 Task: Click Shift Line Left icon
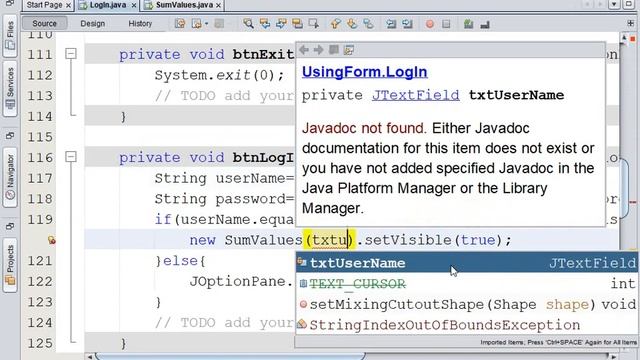pyautogui.click(x=391, y=24)
